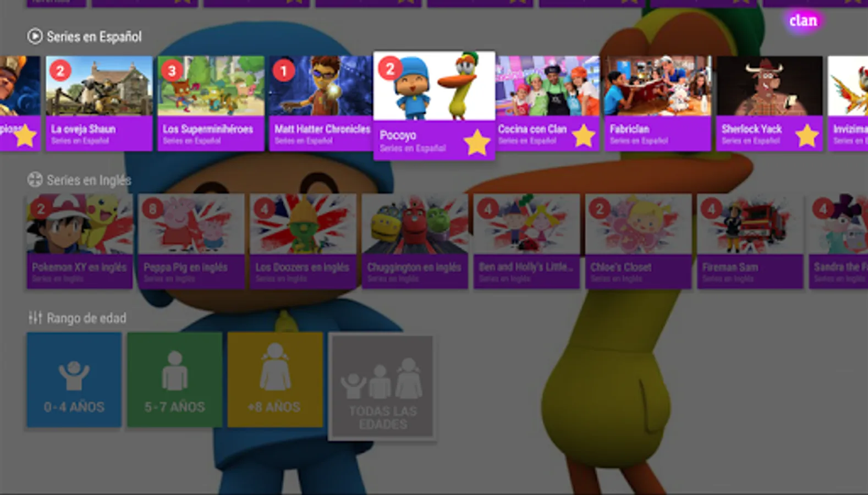Screen dimensions: 868x495
Task: Open the Fabriclan series card
Action: click(658, 103)
